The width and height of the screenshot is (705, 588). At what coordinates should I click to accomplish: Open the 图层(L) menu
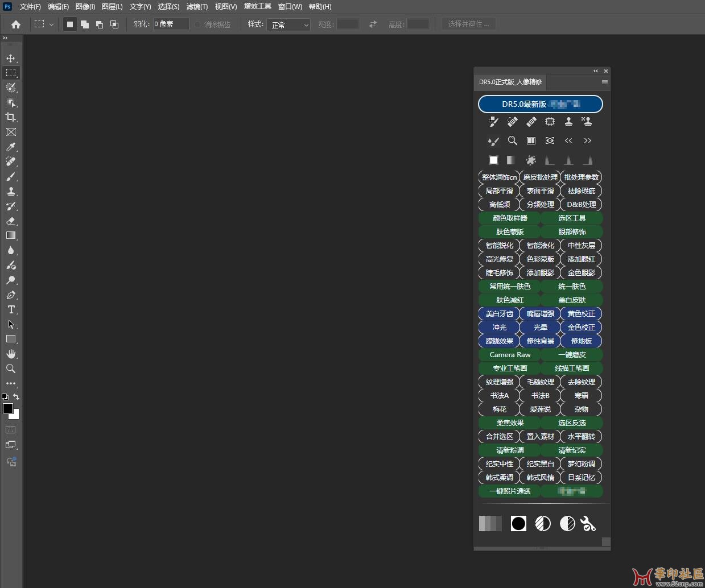pos(112,7)
